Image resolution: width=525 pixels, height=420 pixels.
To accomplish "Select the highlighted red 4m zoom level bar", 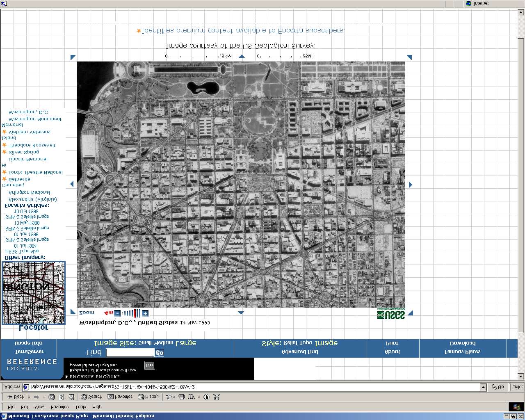I will tap(134, 314).
